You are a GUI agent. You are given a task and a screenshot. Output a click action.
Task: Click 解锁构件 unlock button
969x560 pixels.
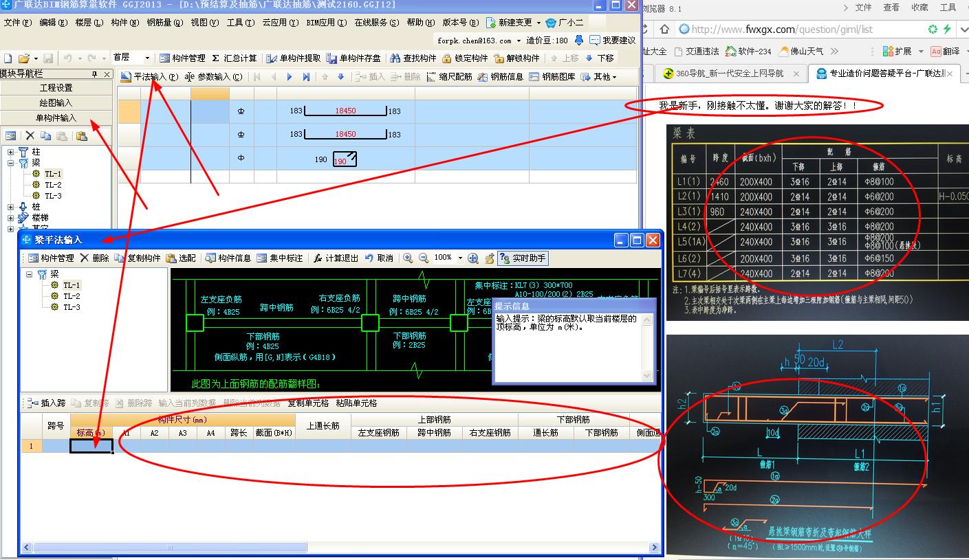pos(517,58)
